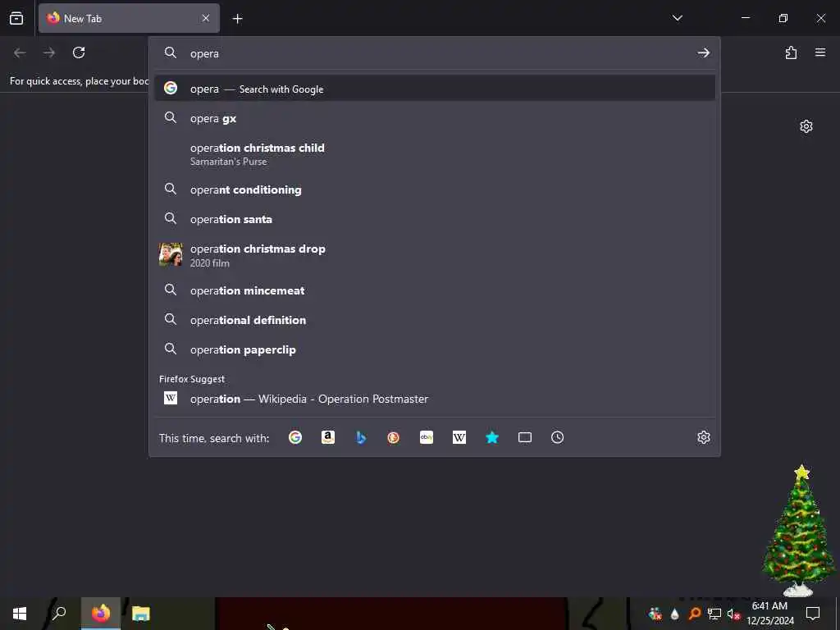Search this time with Bing
The width and height of the screenshot is (840, 630).
(x=361, y=438)
